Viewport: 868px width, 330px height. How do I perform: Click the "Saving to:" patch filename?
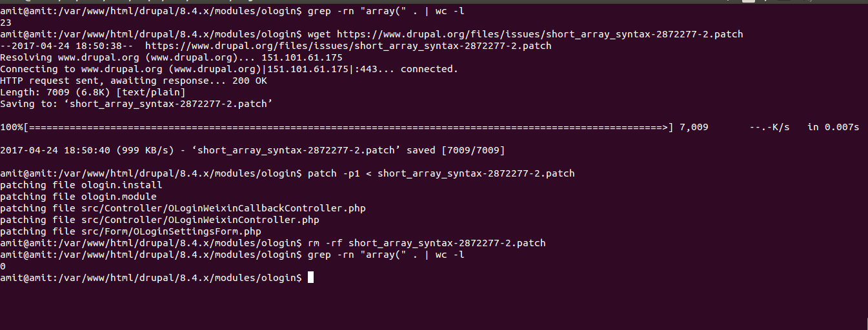[x=168, y=104]
